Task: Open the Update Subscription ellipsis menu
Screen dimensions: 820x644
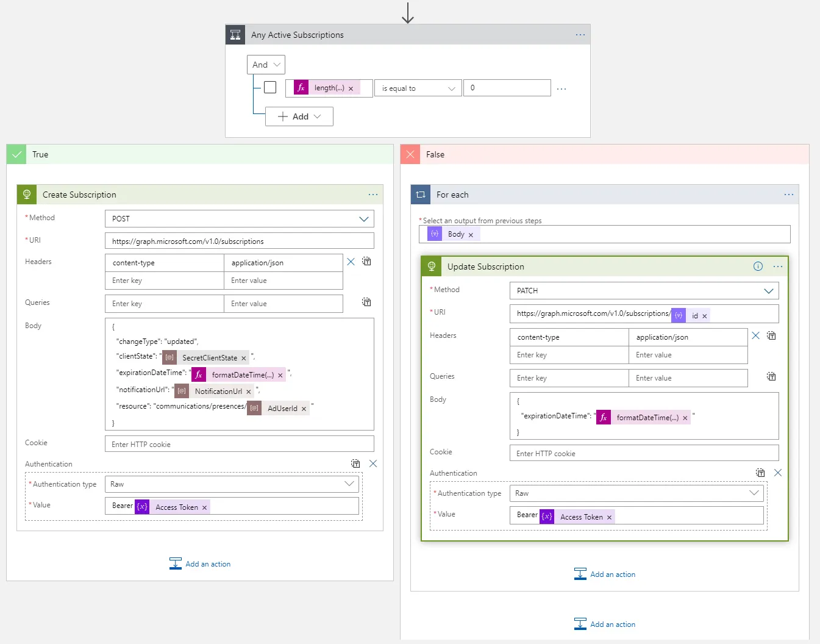Action: [x=778, y=267]
